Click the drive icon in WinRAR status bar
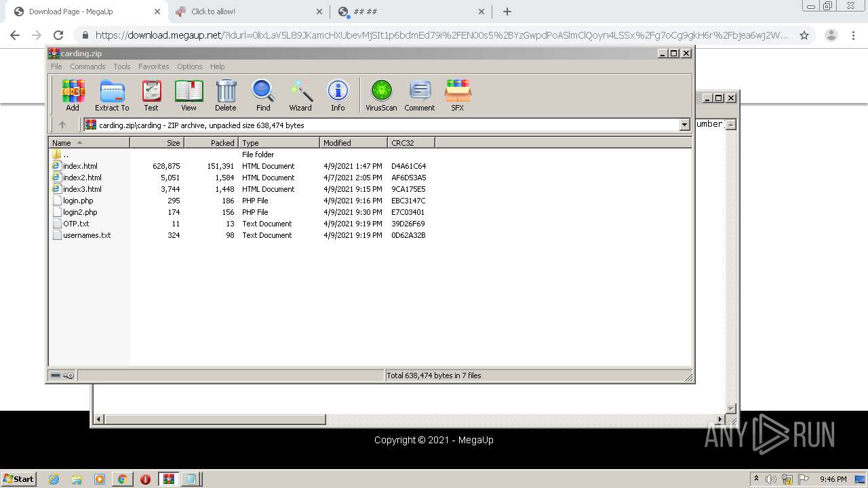This screenshot has width=868, height=488. pos(56,375)
